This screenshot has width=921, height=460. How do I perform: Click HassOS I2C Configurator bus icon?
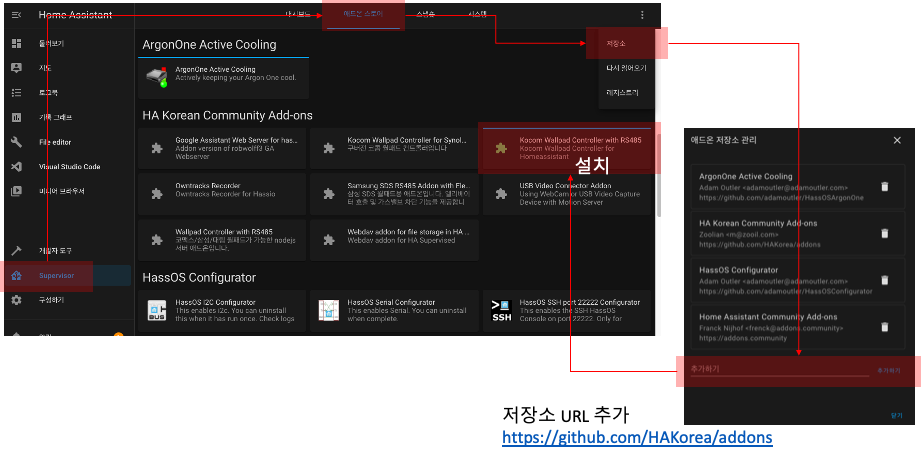click(157, 310)
